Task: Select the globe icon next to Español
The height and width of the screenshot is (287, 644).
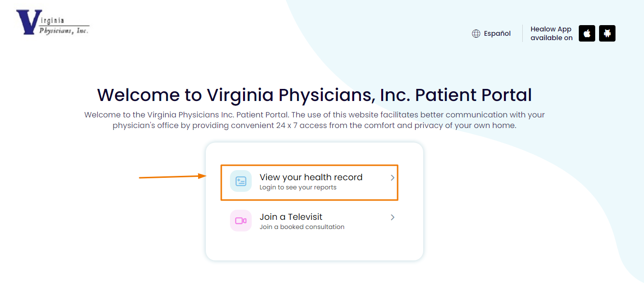Action: [475, 33]
